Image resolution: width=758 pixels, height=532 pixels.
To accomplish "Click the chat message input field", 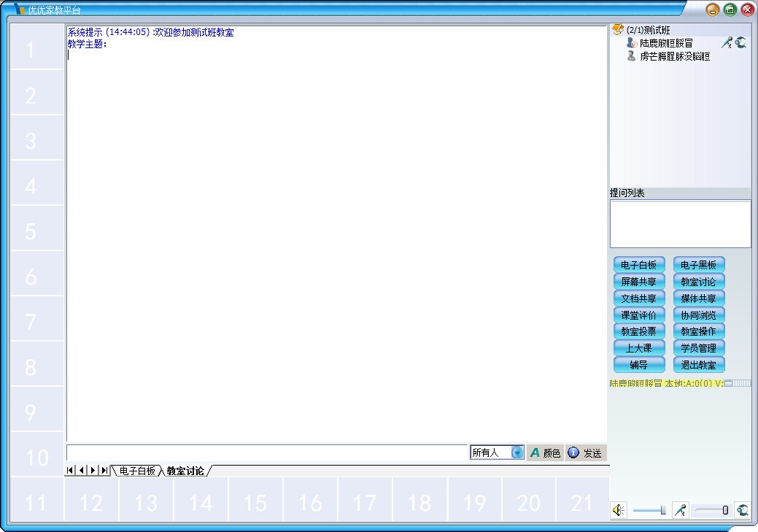I will coord(266,452).
